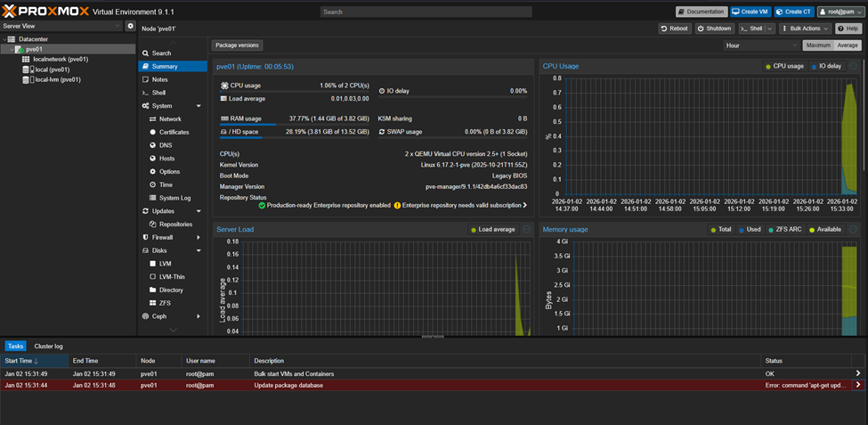The width and height of the screenshot is (868, 425).
Task: Open Directory page
Action: [173, 290]
